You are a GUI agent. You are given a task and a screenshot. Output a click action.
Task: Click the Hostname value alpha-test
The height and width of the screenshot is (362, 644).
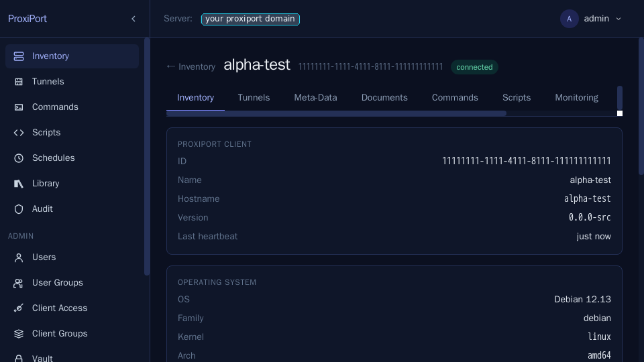588,198
